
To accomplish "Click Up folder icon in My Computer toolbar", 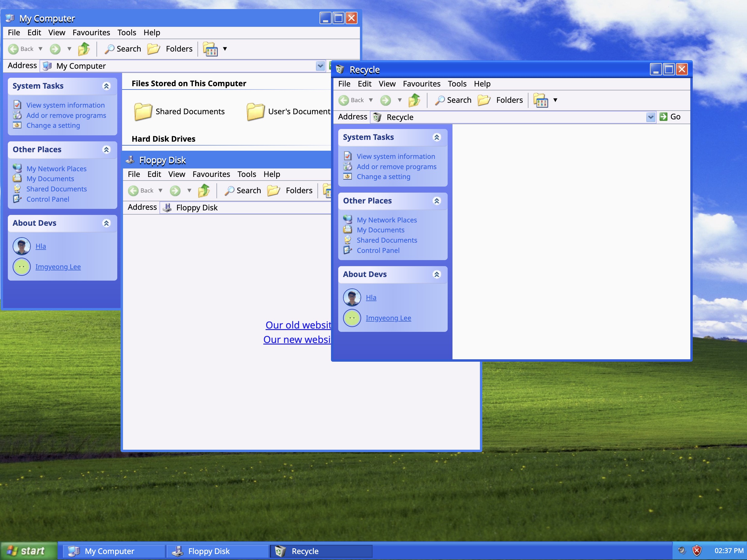I will pyautogui.click(x=84, y=49).
